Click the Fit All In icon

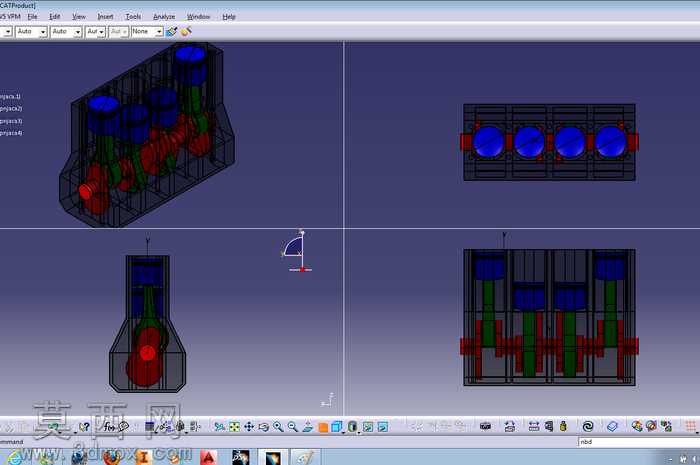234,427
